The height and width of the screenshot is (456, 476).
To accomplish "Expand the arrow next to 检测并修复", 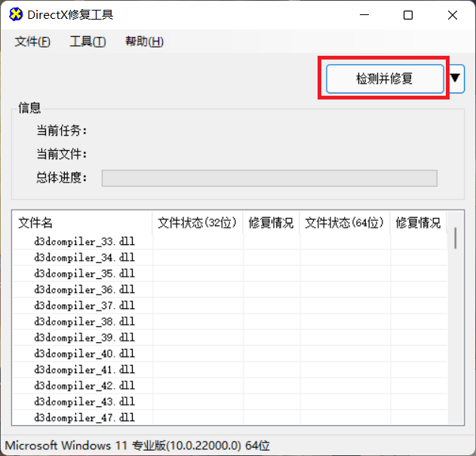I will click(456, 78).
